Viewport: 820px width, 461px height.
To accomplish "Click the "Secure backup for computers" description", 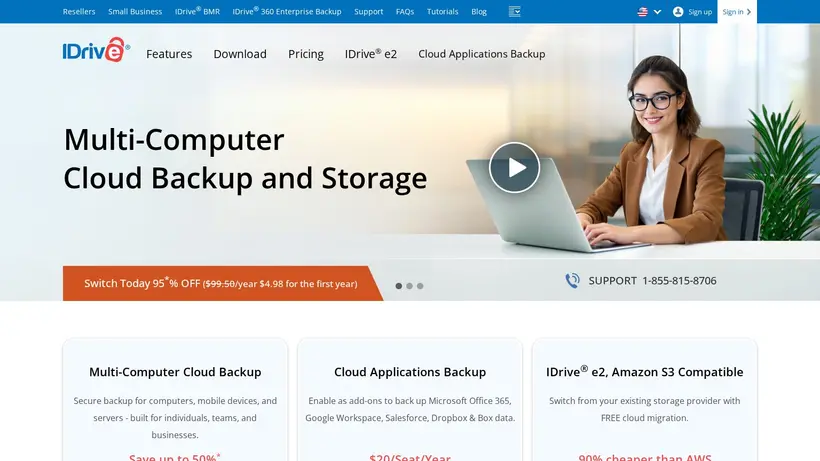I will [175, 418].
